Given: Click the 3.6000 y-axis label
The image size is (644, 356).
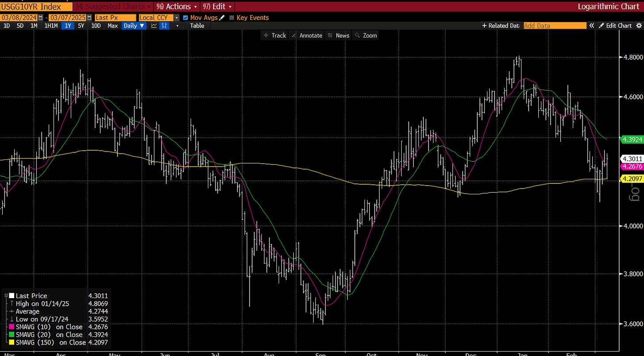Looking at the screenshot, I should (632, 324).
